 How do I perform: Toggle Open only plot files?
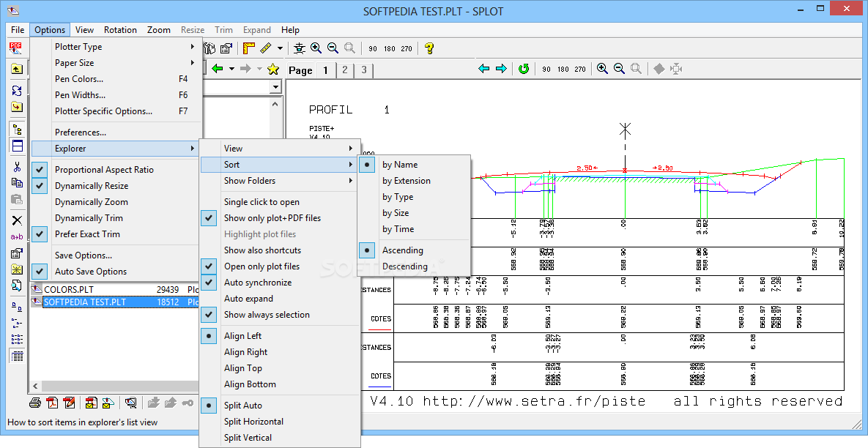(280, 266)
